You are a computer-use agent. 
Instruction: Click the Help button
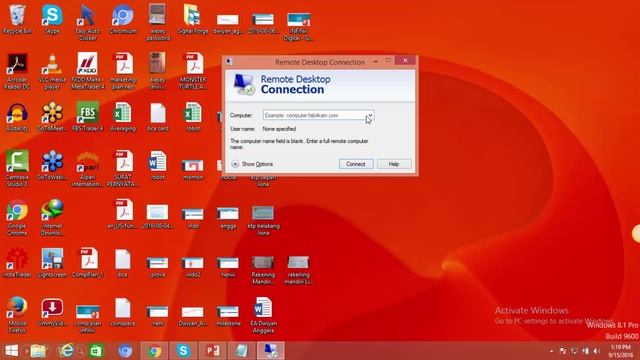(x=394, y=164)
